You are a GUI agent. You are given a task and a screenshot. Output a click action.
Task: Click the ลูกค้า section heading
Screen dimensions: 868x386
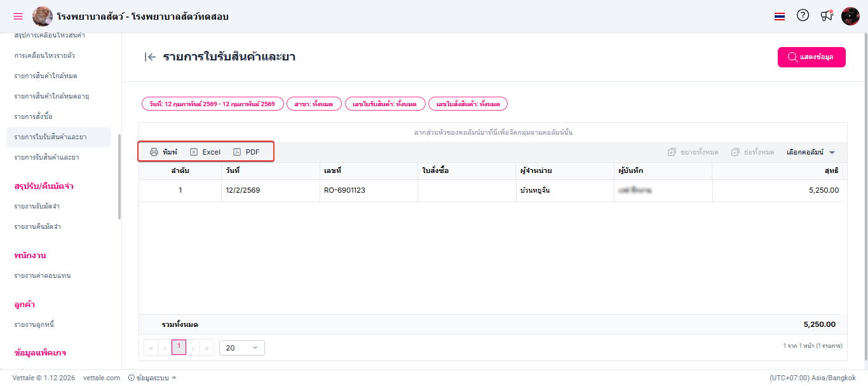tap(24, 305)
